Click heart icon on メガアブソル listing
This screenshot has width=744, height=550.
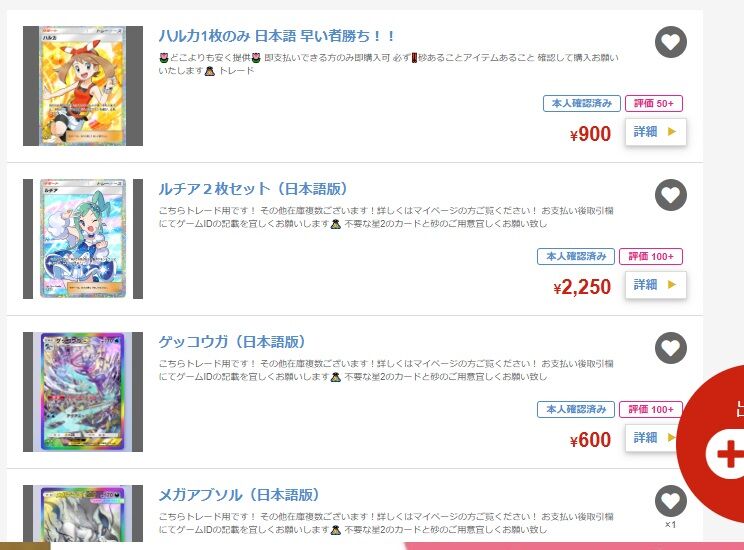[x=670, y=501]
